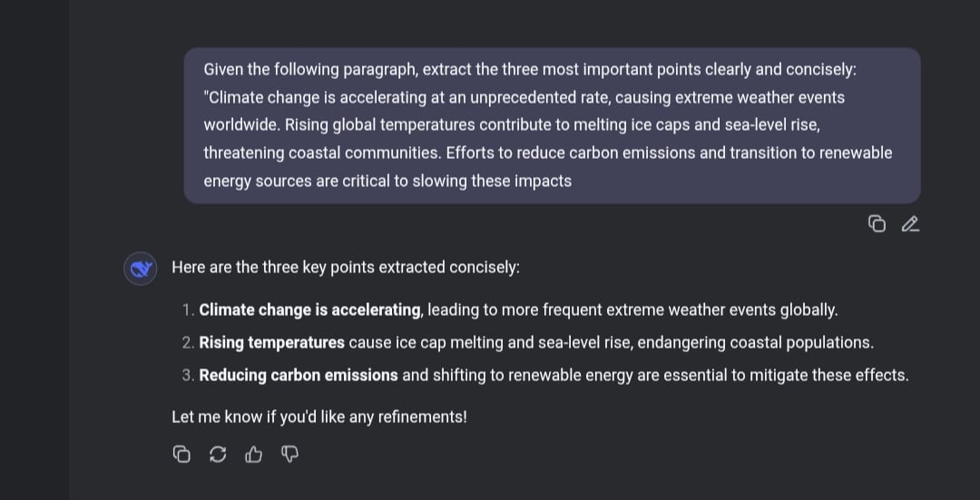980x500 pixels.
Task: Regenerate the assistant's response
Action: pos(218,455)
